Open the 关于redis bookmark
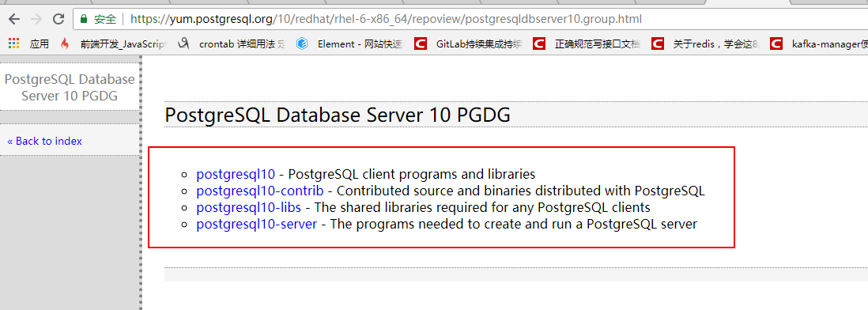Viewport: 868px width, 310px height. click(x=706, y=43)
